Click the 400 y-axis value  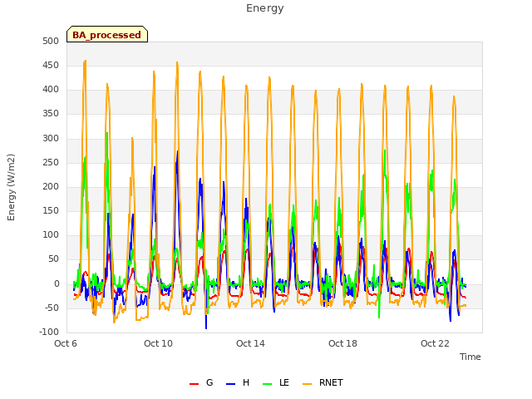[x=51, y=90]
